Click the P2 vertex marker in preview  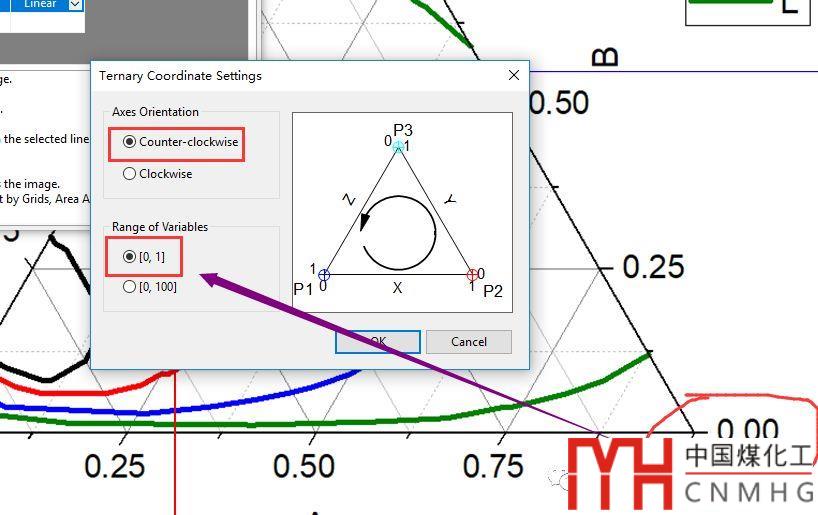472,274
